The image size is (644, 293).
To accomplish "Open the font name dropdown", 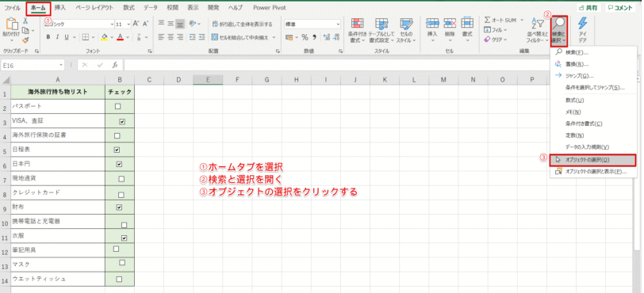I will click(112, 25).
